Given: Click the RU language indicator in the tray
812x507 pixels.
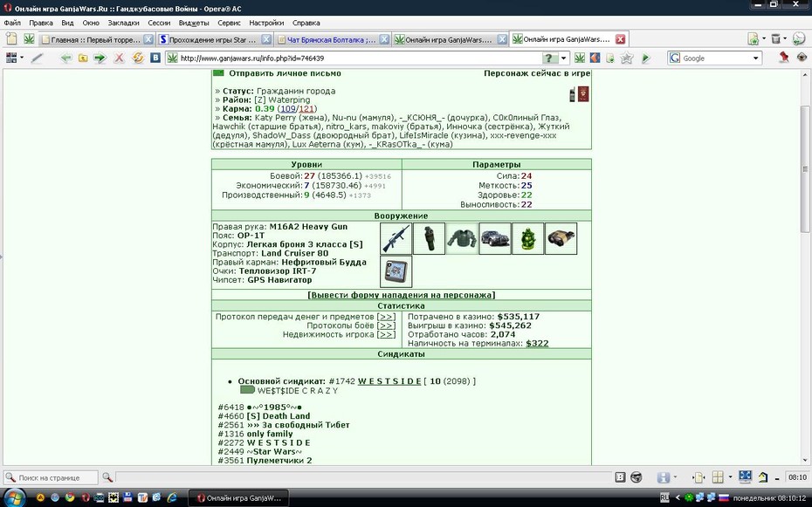Looking at the screenshot, I should tap(665, 498).
